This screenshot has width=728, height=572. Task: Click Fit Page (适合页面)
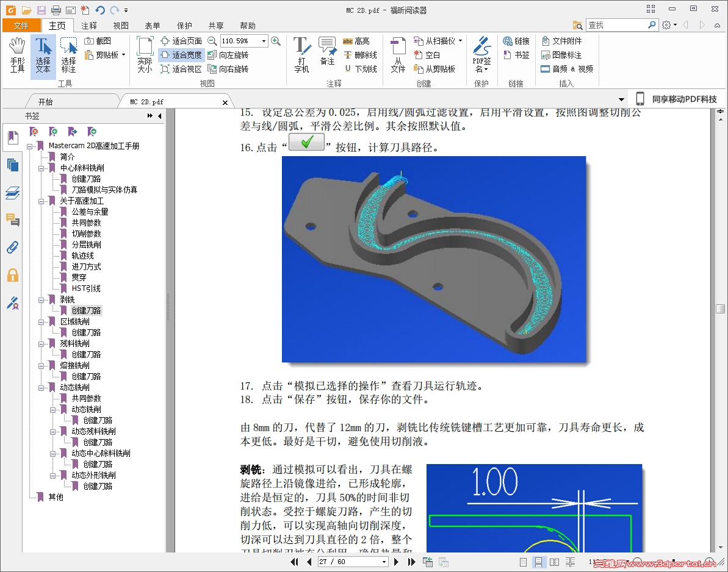pyautogui.click(x=181, y=41)
